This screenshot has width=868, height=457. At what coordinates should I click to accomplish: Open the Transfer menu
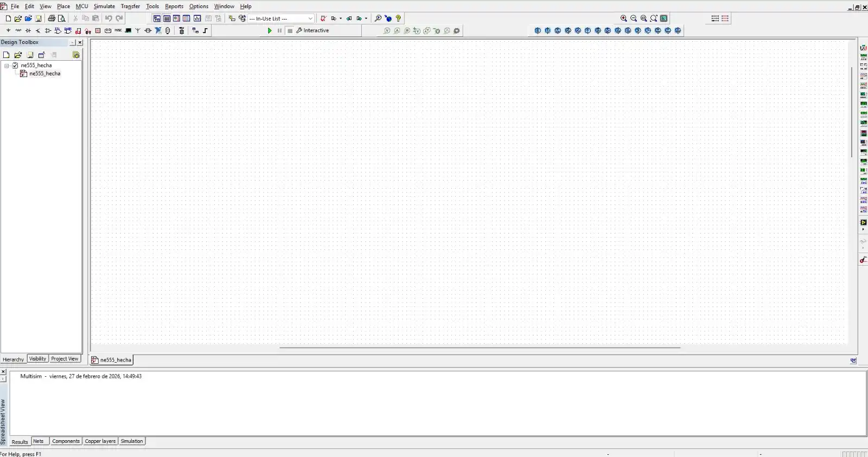(x=130, y=7)
